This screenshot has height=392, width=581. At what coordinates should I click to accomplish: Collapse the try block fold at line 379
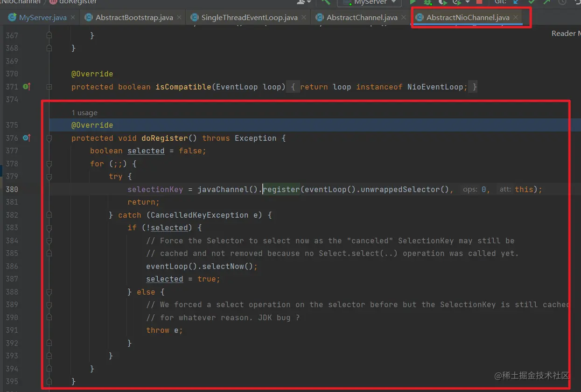(x=49, y=177)
